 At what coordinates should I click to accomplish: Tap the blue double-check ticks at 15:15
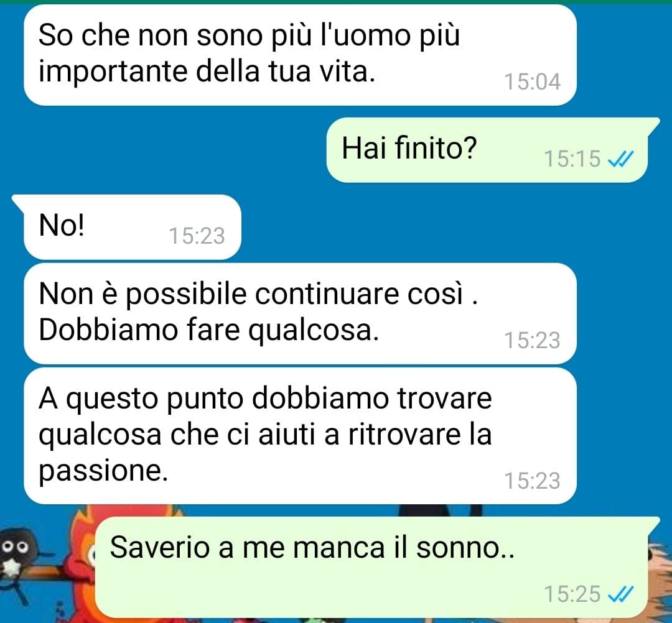click(620, 159)
